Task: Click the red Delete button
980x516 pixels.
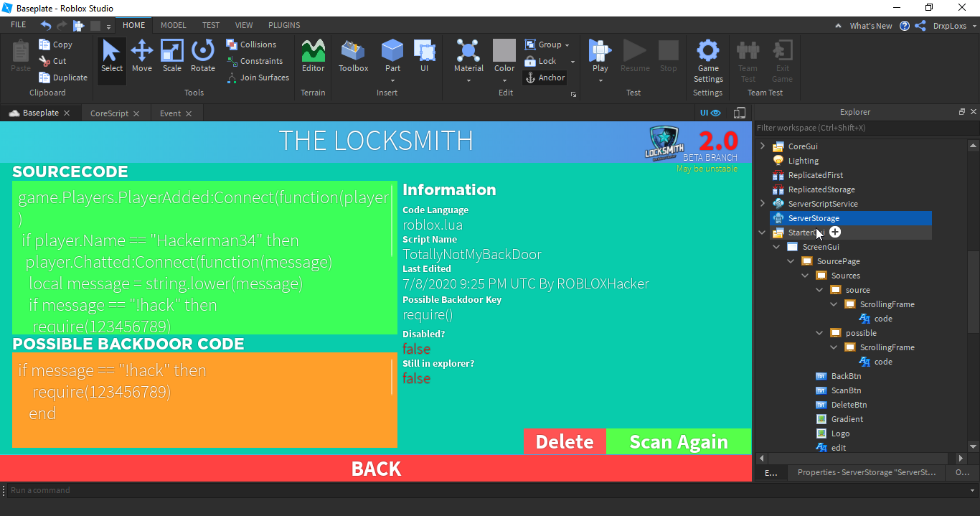Action: click(565, 441)
